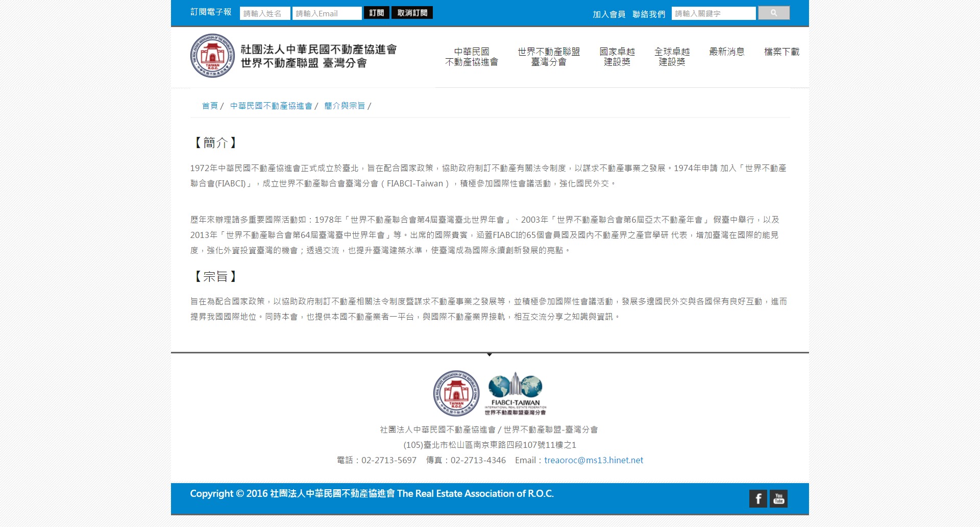Click the treaoroc@ms13.hinet.net email link
Screen dimensions: 980x527
pyautogui.click(x=594, y=460)
